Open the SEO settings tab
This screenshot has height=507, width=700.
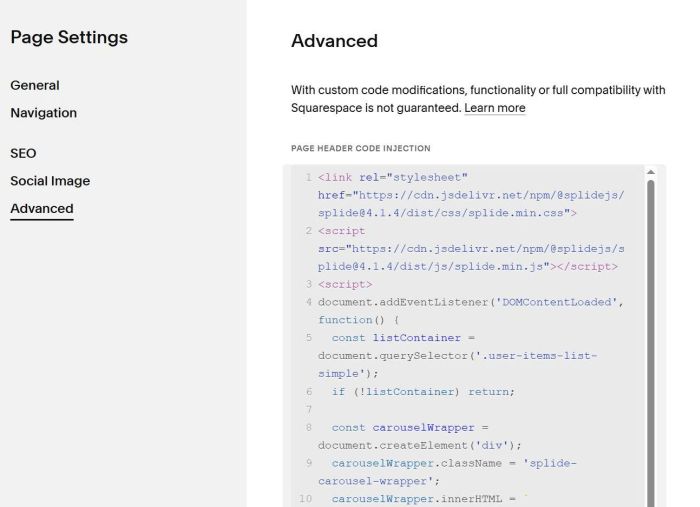[23, 153]
